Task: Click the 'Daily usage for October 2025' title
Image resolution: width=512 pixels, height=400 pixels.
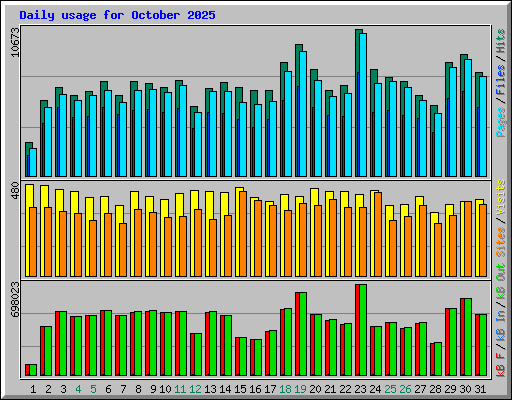Action: click(x=117, y=15)
